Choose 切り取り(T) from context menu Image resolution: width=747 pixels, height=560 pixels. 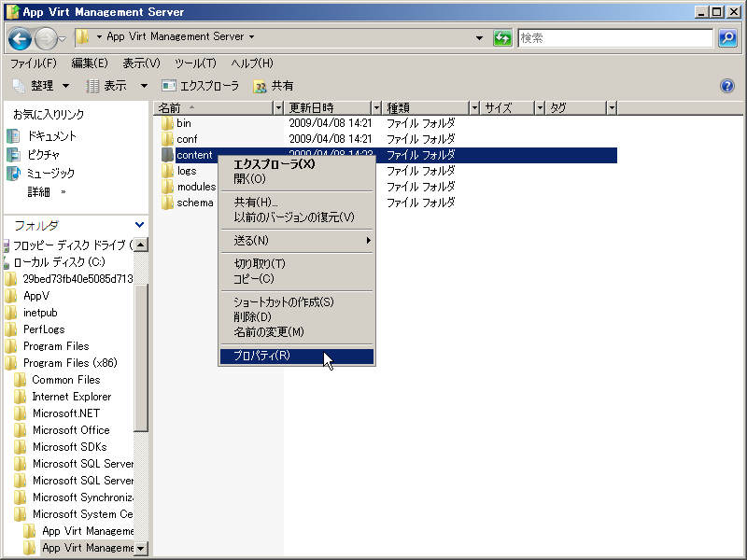tap(297, 264)
